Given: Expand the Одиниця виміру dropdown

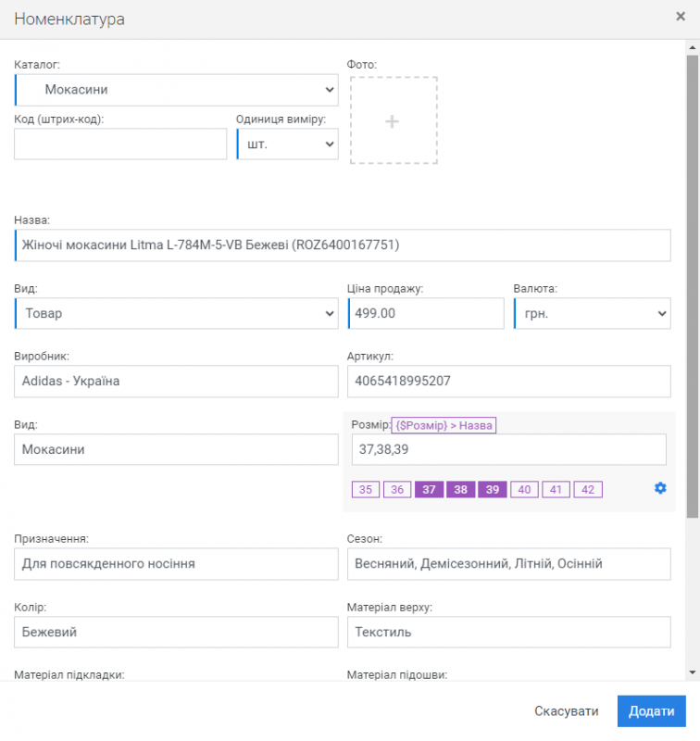Looking at the screenshot, I should [287, 144].
